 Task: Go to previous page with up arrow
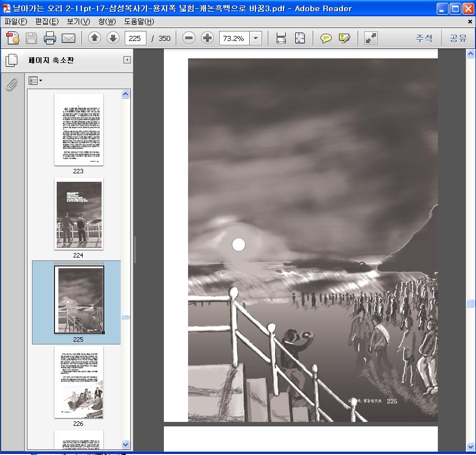click(94, 38)
